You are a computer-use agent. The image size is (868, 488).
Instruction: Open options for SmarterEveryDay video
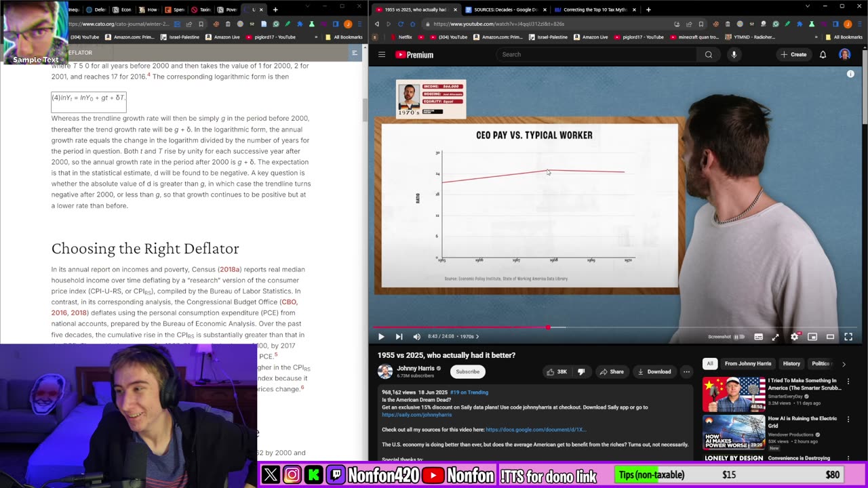point(848,382)
